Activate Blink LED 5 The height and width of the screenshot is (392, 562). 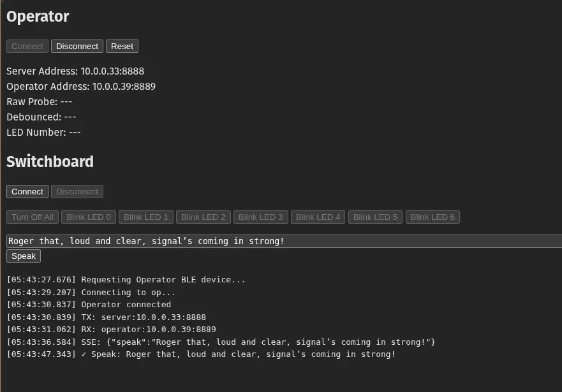375,217
